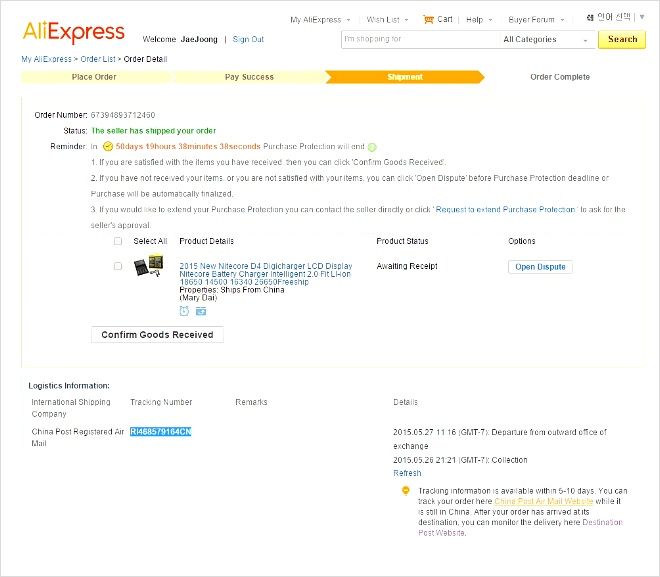This screenshot has width=660, height=577.
Task: Click the JaeJoong username text
Action: pos(199,39)
